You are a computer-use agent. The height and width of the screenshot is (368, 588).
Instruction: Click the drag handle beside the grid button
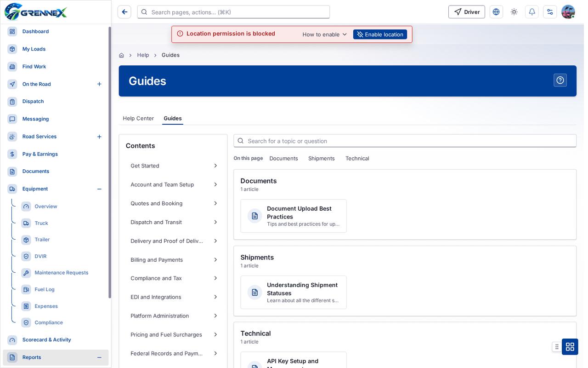[x=557, y=347]
